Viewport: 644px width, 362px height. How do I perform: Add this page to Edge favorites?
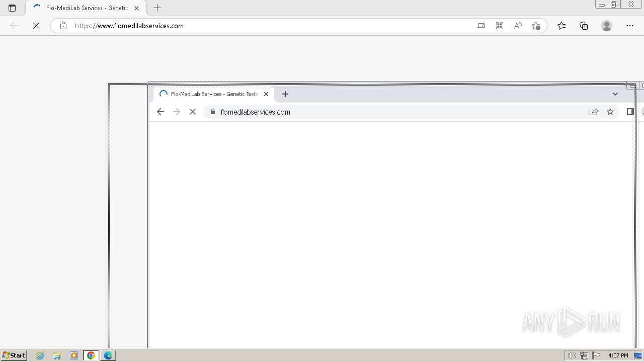tap(536, 26)
